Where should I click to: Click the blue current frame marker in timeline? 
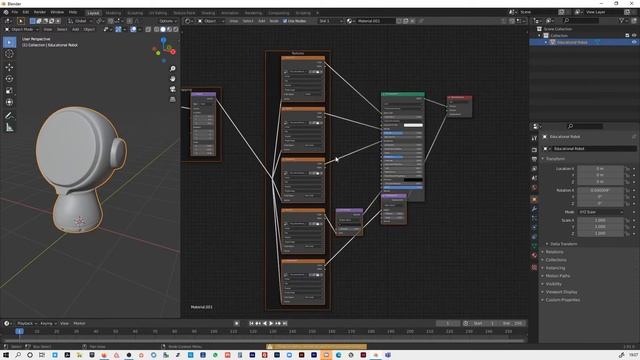[x=19, y=331]
